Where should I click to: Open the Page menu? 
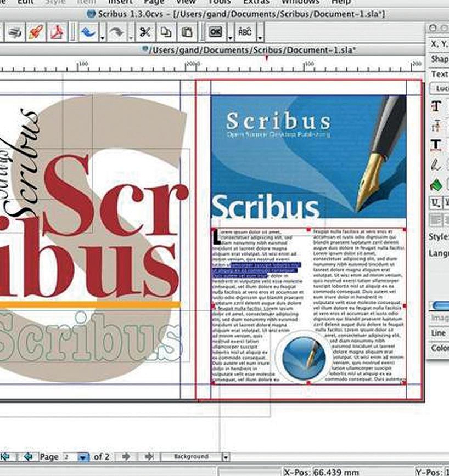pos(154,2)
